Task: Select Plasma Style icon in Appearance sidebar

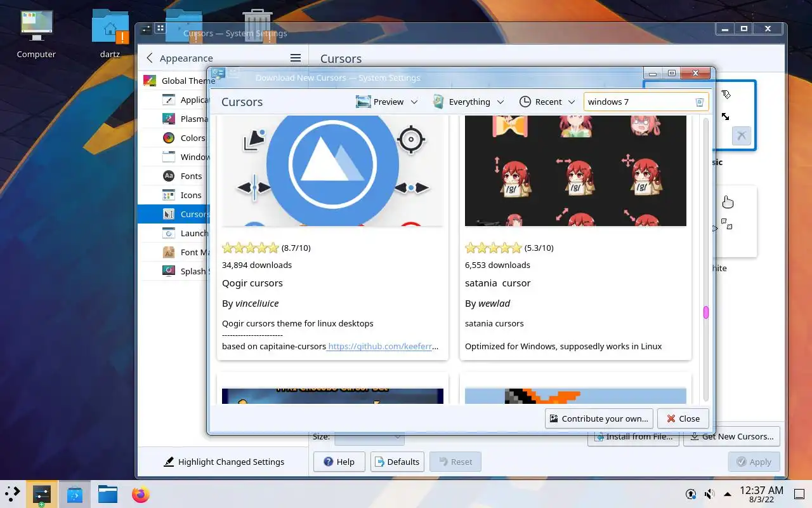Action: [169, 119]
